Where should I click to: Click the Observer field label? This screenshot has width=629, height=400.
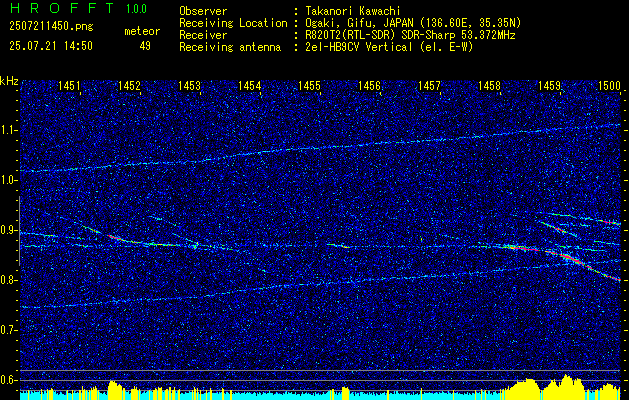pyautogui.click(x=203, y=11)
